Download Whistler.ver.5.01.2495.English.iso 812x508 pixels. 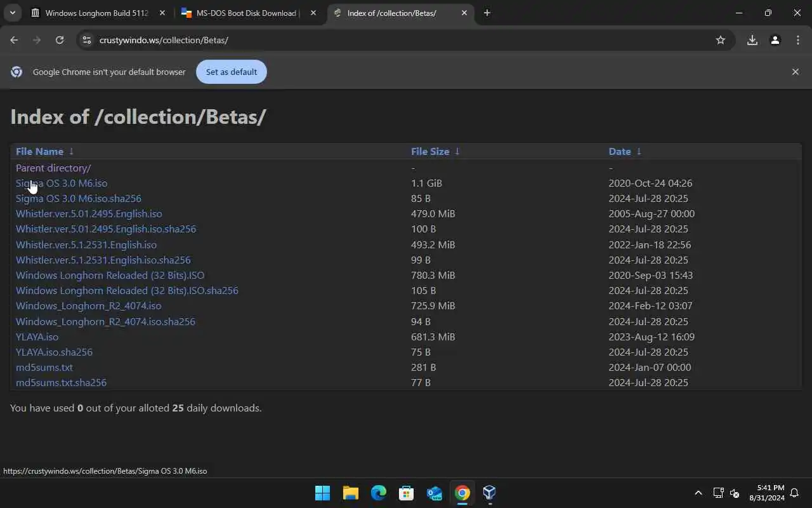pos(89,213)
